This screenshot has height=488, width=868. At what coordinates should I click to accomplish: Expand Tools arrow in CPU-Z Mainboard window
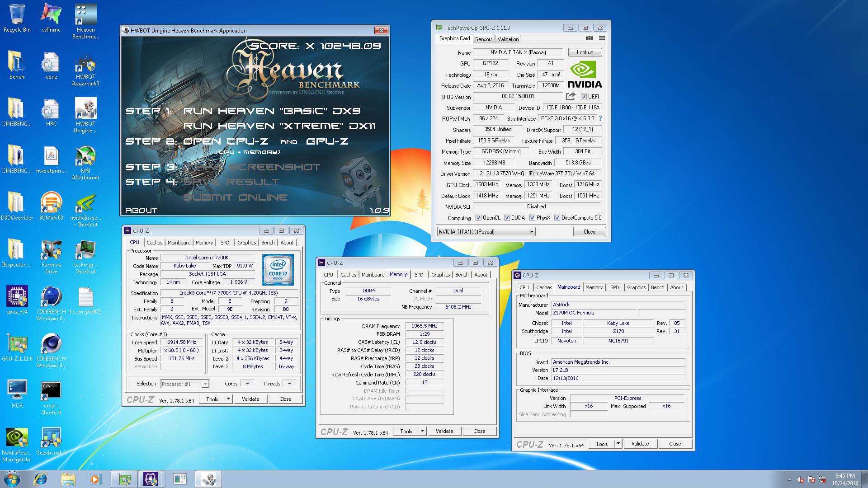618,444
